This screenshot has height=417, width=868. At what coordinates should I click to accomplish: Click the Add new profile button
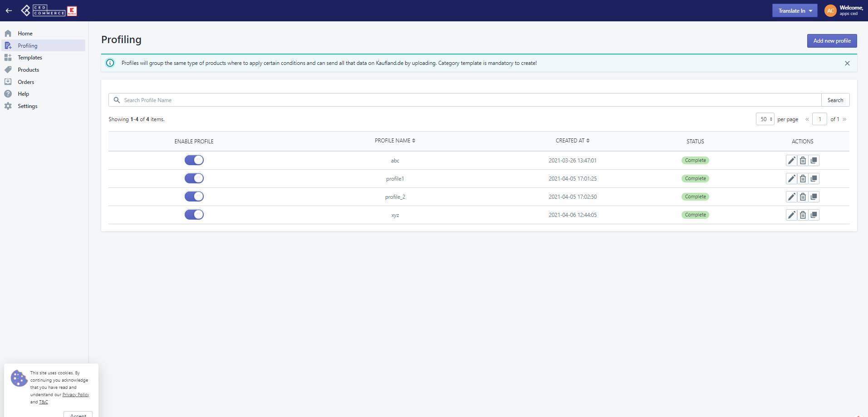[831, 41]
